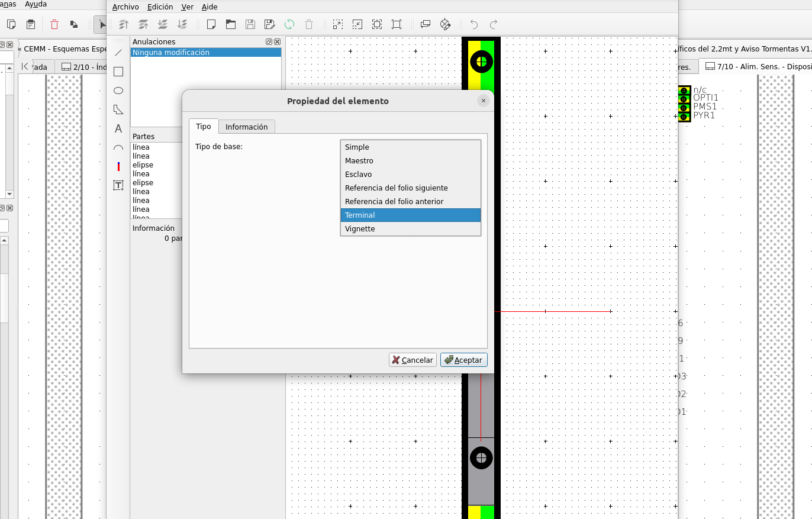Select the red terminal tool
This screenshot has height=519, width=812.
pyautogui.click(x=118, y=167)
